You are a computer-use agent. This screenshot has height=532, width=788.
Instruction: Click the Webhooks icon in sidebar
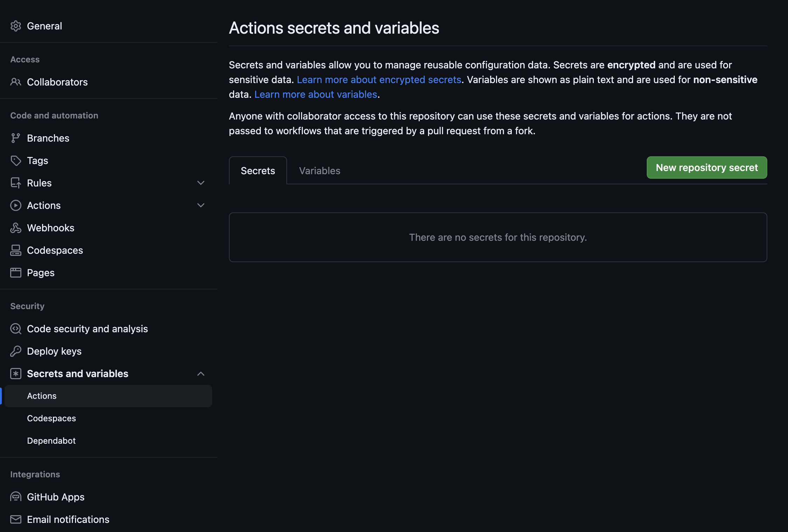(x=16, y=228)
